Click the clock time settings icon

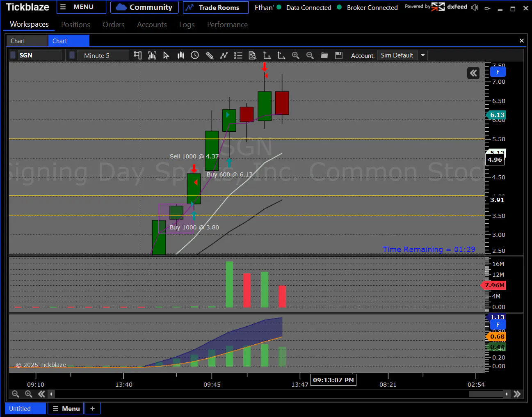point(195,55)
